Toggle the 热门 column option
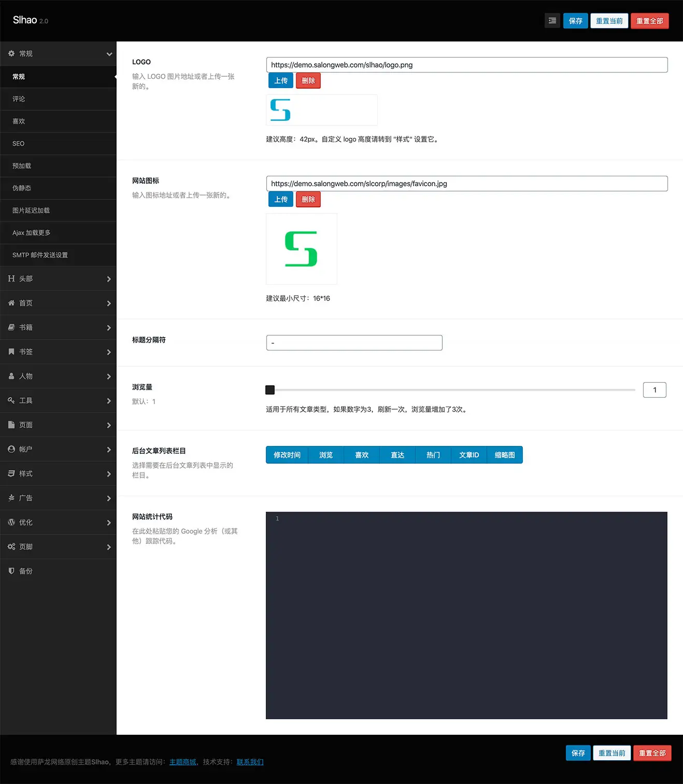 [x=433, y=455]
